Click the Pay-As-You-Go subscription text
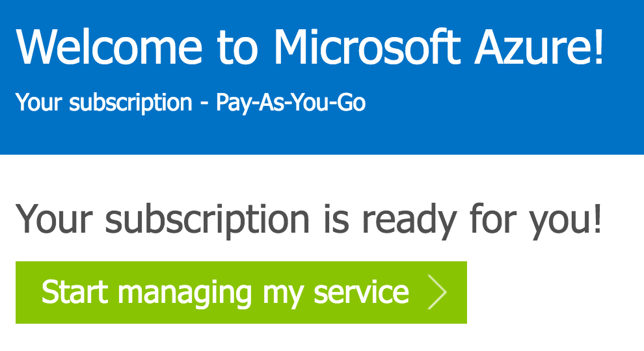The height and width of the screenshot is (351, 644). pyautogui.click(x=291, y=103)
